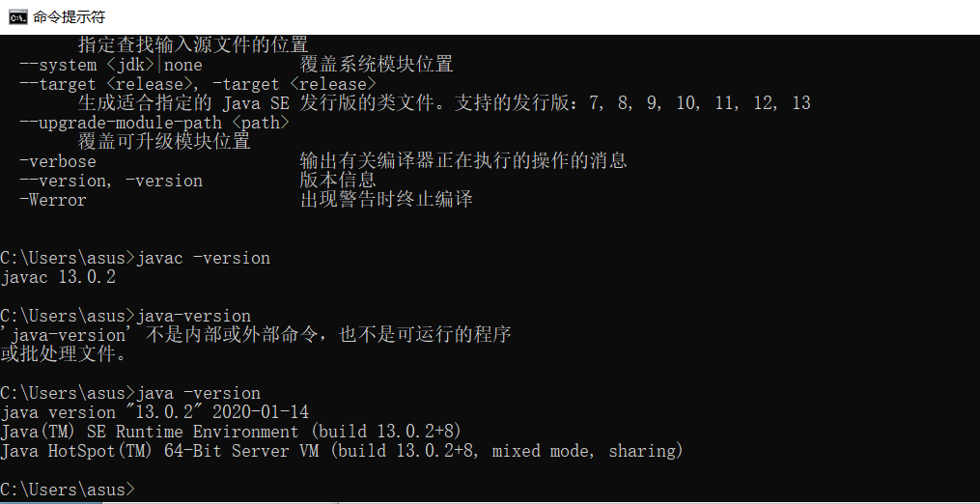
Task: Click the 命令提示符 window title text
Action: click(x=70, y=16)
